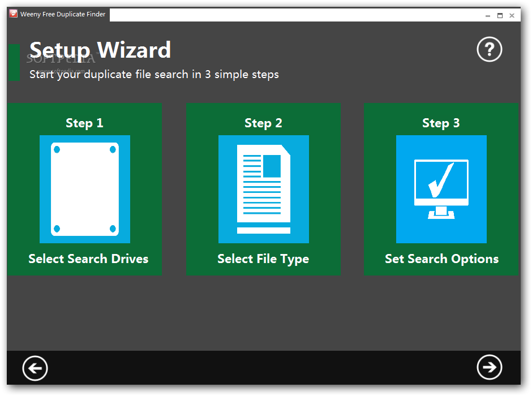Click the hard drive icon under Step 1
Image resolution: width=532 pixels, height=396 pixels.
coord(85,189)
